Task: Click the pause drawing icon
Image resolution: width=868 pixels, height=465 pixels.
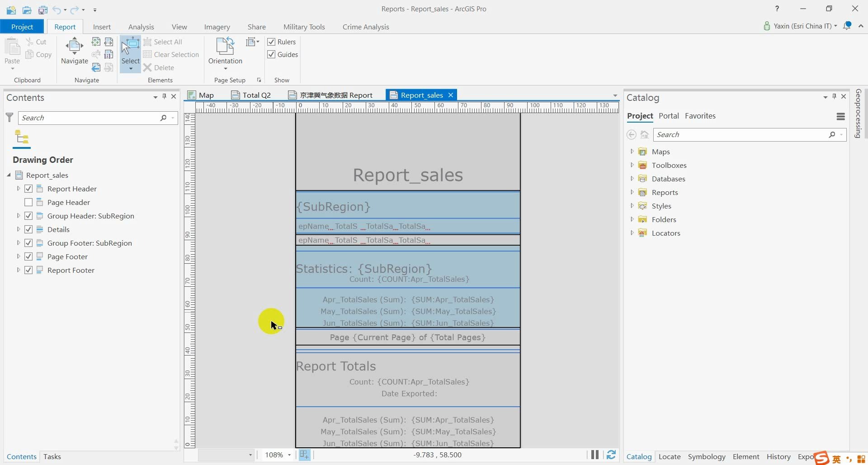Action: coord(595,455)
